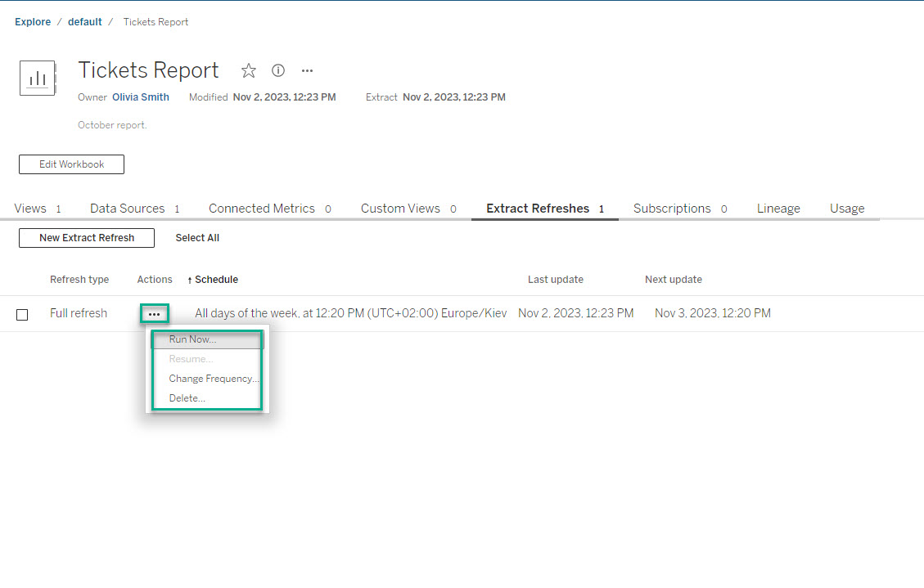
Task: Sort by Schedule column header
Action: [216, 280]
